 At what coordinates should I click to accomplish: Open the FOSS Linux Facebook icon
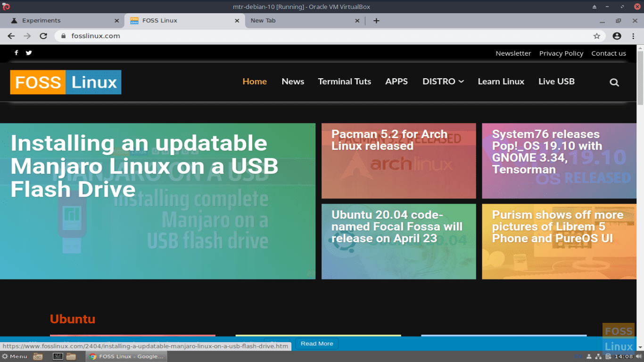coord(16,53)
